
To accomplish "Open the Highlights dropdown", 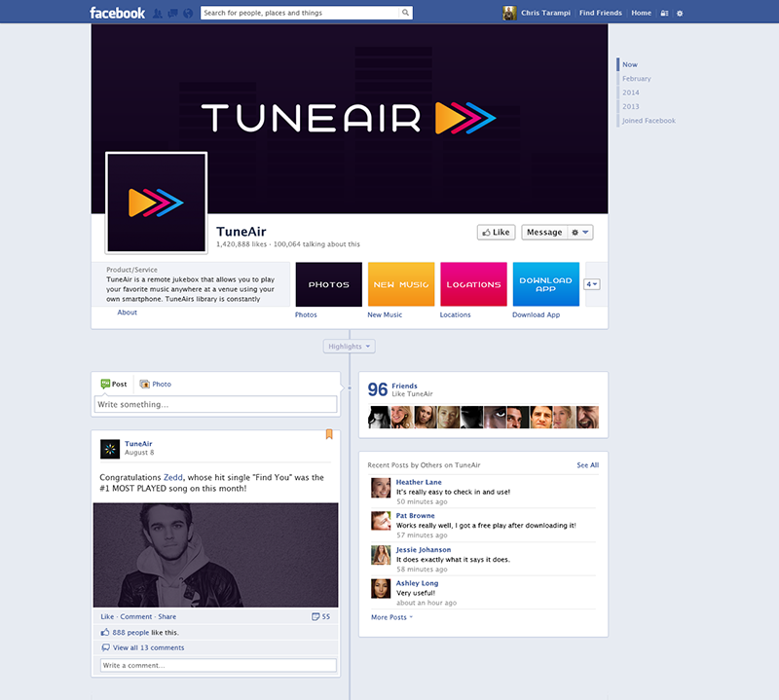I will coord(350,347).
